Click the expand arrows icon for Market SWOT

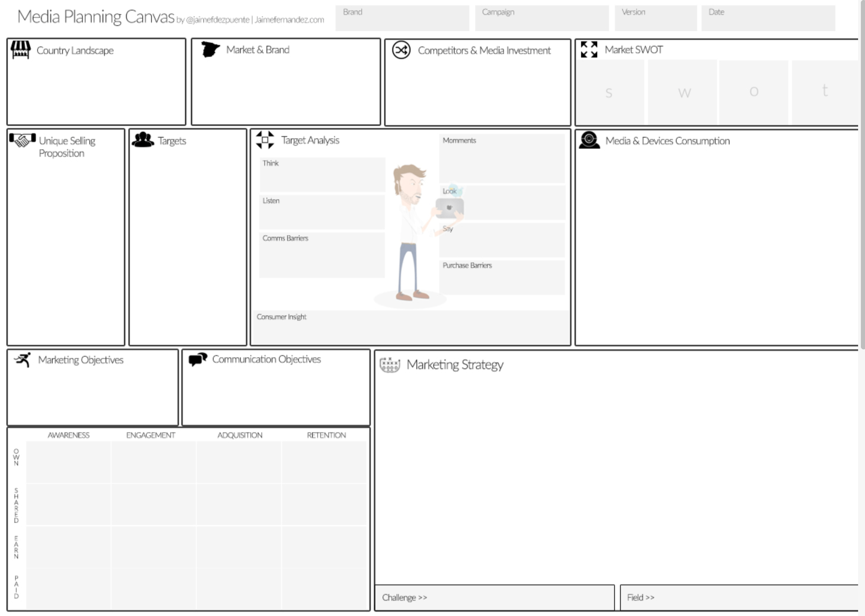[589, 50]
